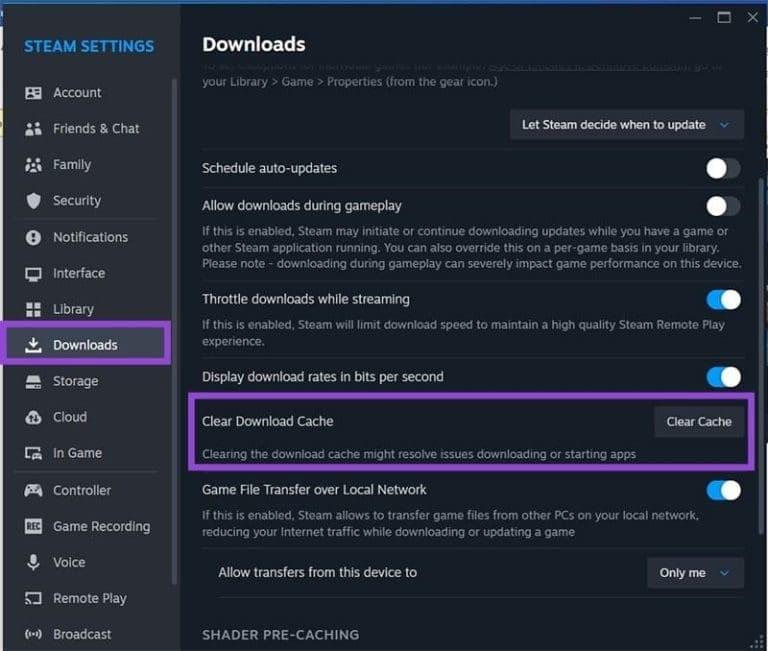Select the Cloud icon in sidebar
Image resolution: width=768 pixels, height=651 pixels.
[x=34, y=417]
